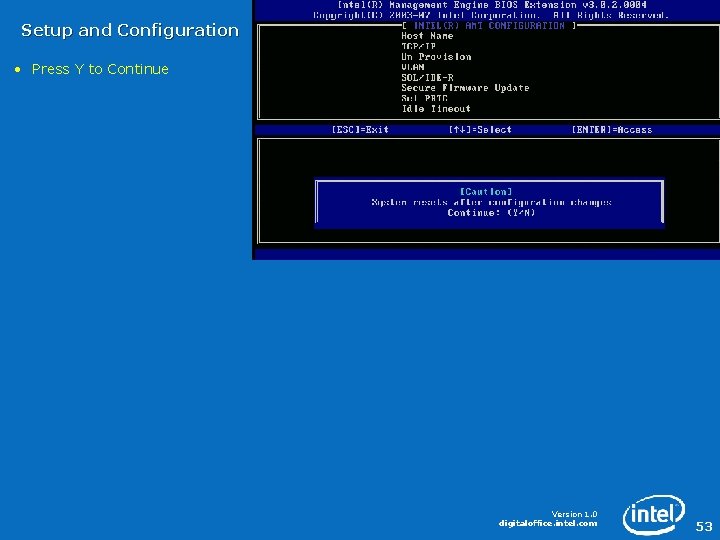Click the Version 1.0 label
This screenshot has width=720, height=540.
[x=574, y=514]
